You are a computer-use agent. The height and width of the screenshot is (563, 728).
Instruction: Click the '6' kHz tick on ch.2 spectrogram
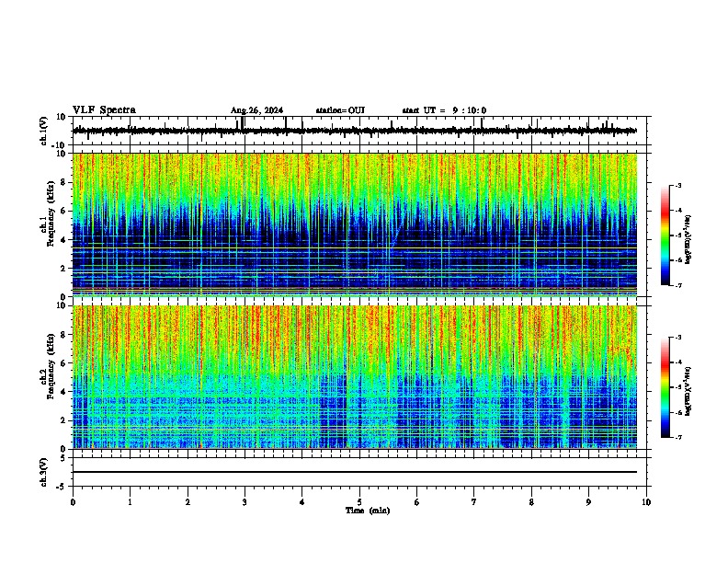[x=63, y=363]
